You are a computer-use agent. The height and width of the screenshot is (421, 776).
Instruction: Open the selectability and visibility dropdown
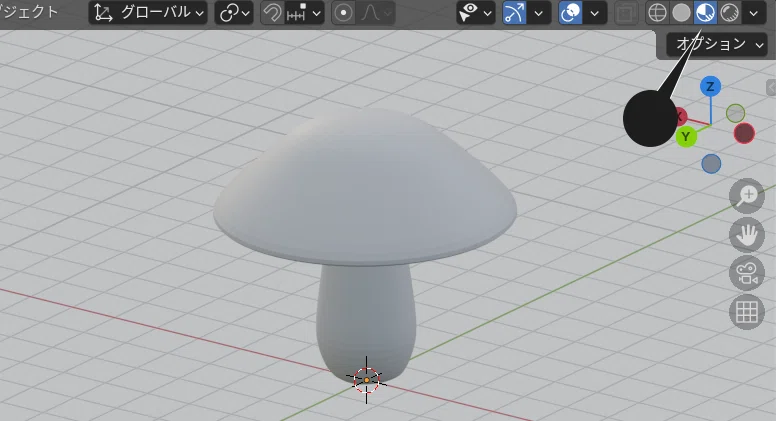475,13
